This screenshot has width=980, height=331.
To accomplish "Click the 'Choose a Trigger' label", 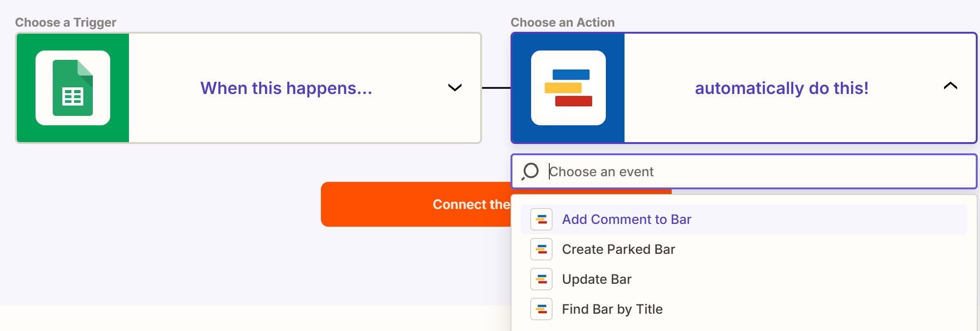I will [65, 22].
